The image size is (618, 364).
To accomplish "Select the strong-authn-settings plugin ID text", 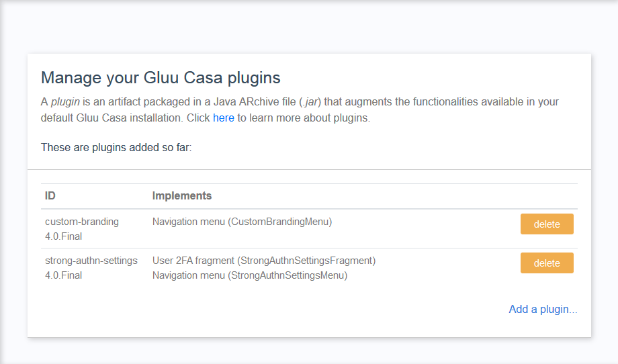I will point(91,261).
